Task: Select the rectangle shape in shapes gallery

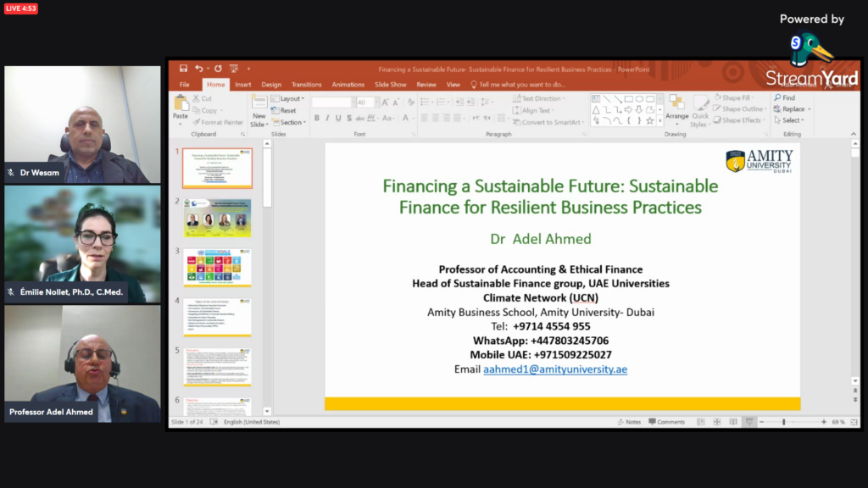Action: [629, 99]
